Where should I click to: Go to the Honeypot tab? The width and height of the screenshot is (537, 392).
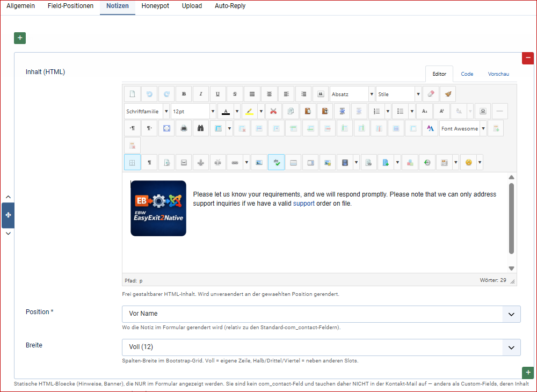tap(155, 6)
